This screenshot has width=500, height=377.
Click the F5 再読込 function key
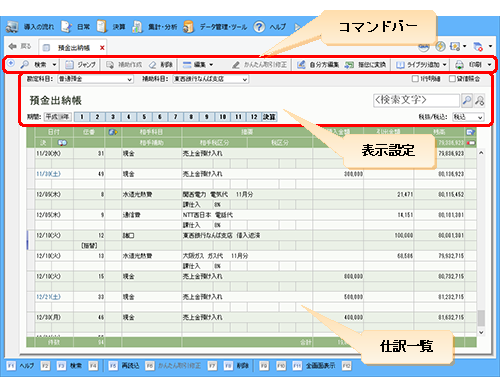[x=124, y=366]
